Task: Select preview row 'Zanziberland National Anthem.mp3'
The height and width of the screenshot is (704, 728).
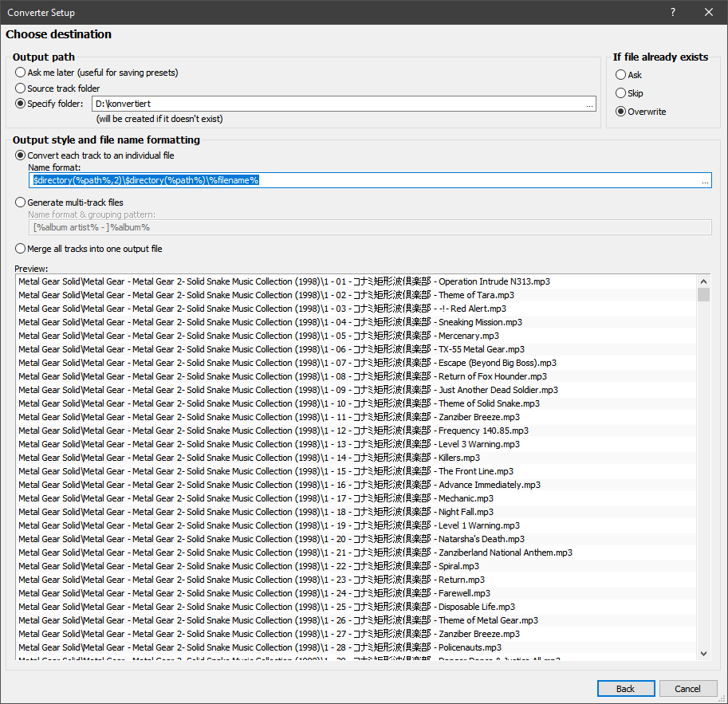Action: point(356,553)
